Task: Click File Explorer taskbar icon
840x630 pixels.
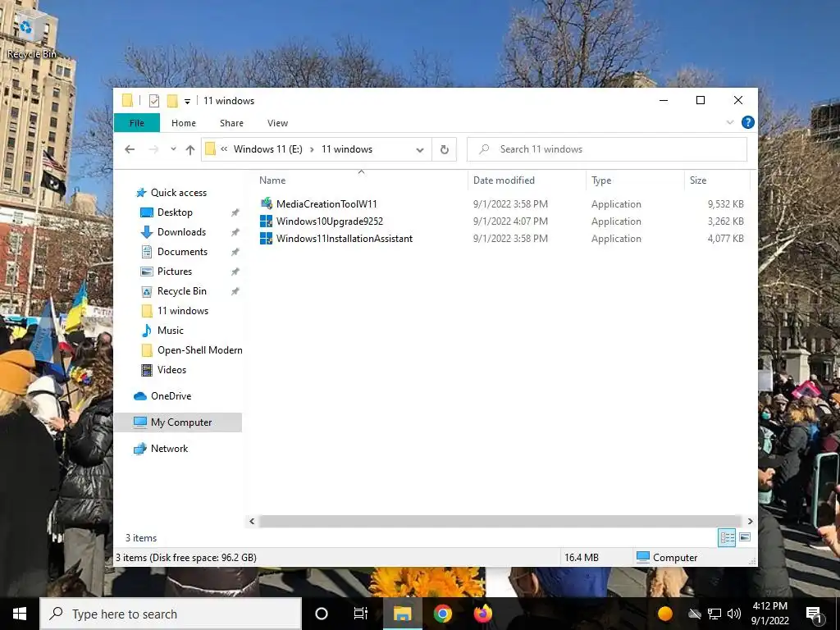Action: (x=402, y=614)
